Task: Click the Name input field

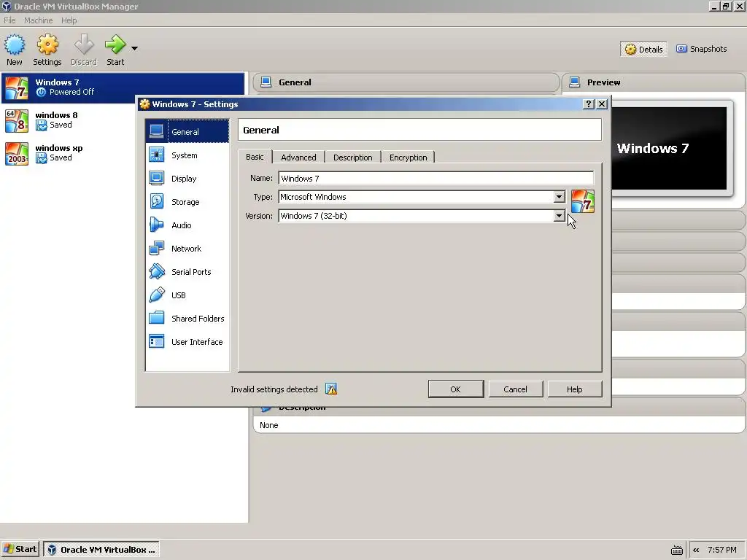Action: (436, 178)
